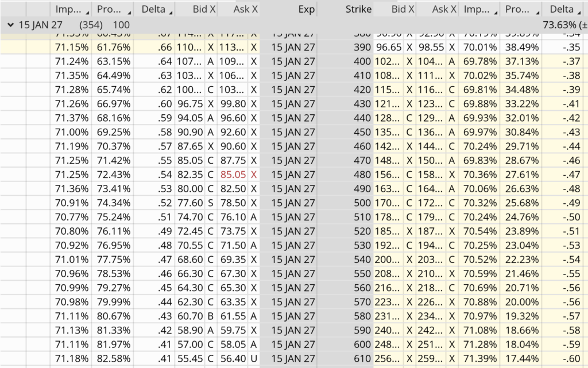
Task: Click put bid 96.65 at strike 390
Action: [389, 47]
